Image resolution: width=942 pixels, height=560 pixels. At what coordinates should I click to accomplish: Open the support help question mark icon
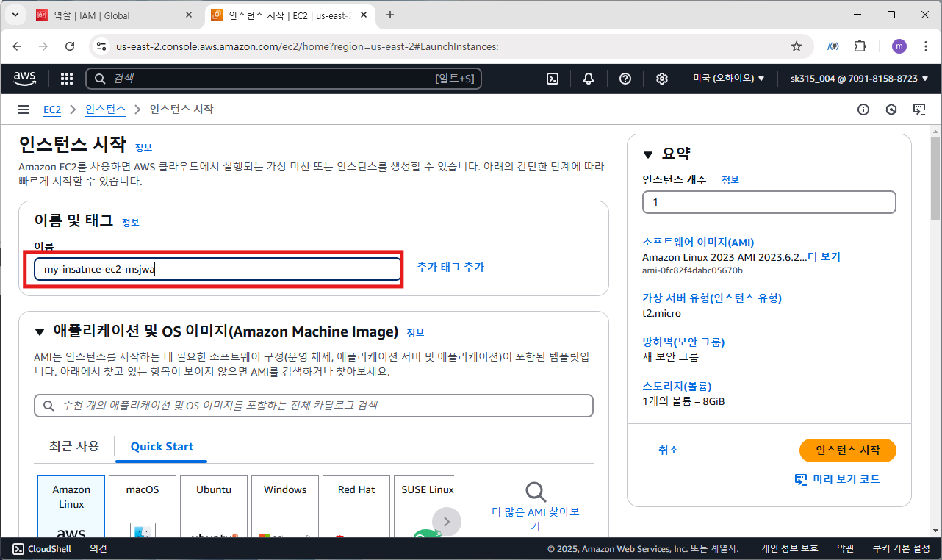coord(625,79)
